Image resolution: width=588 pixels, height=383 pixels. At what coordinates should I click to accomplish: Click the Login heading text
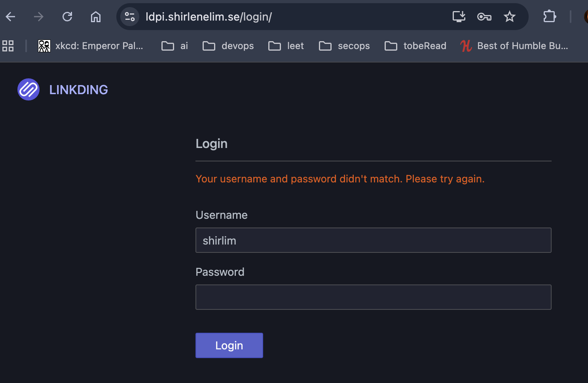tap(212, 144)
